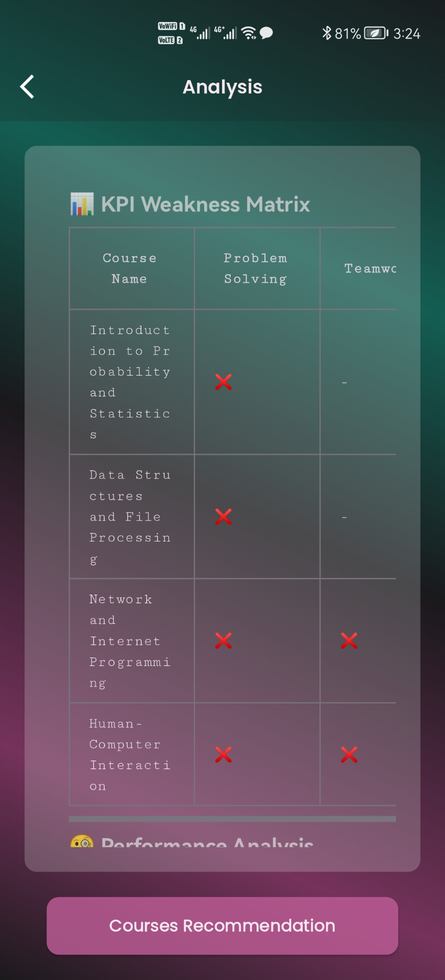
Task: Tap the Bluetooth icon in status bar
Action: [327, 33]
